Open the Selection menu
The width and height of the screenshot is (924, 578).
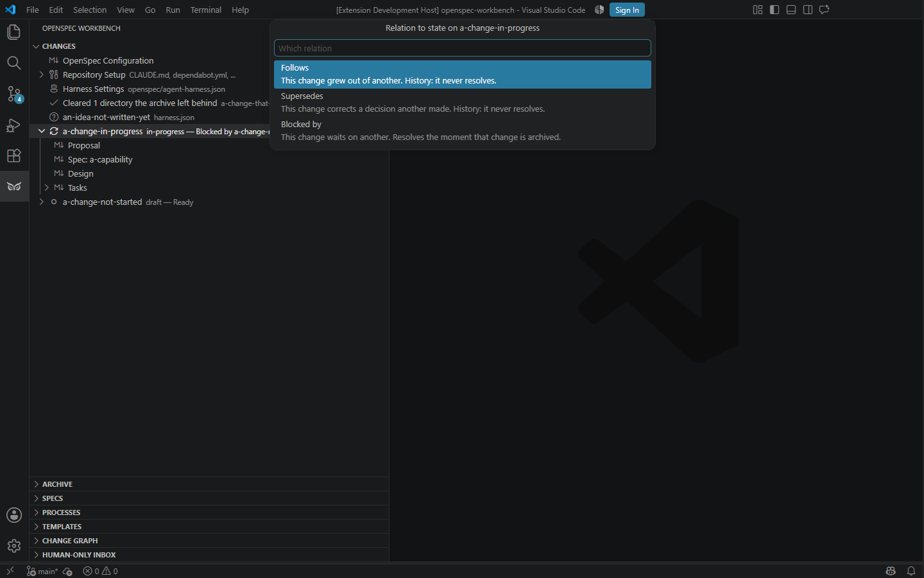click(90, 10)
